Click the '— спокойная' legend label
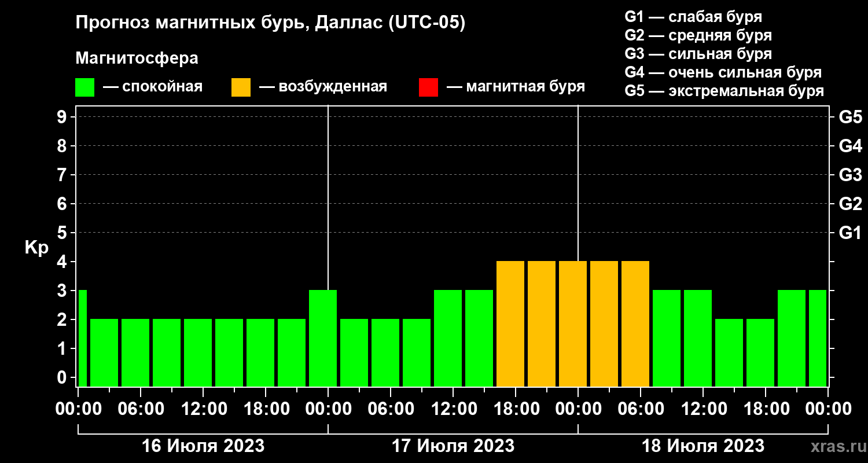This screenshot has height=463, width=868. pyautogui.click(x=153, y=87)
